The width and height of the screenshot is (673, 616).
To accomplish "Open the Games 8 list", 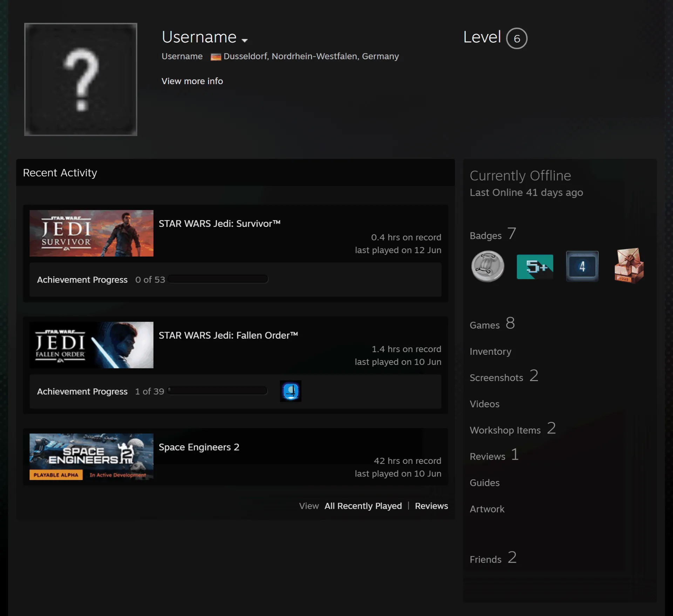I will pos(492,323).
